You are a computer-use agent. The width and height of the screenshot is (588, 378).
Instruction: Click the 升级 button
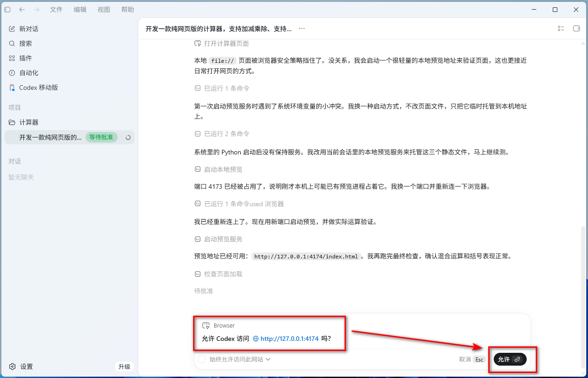[x=124, y=367]
